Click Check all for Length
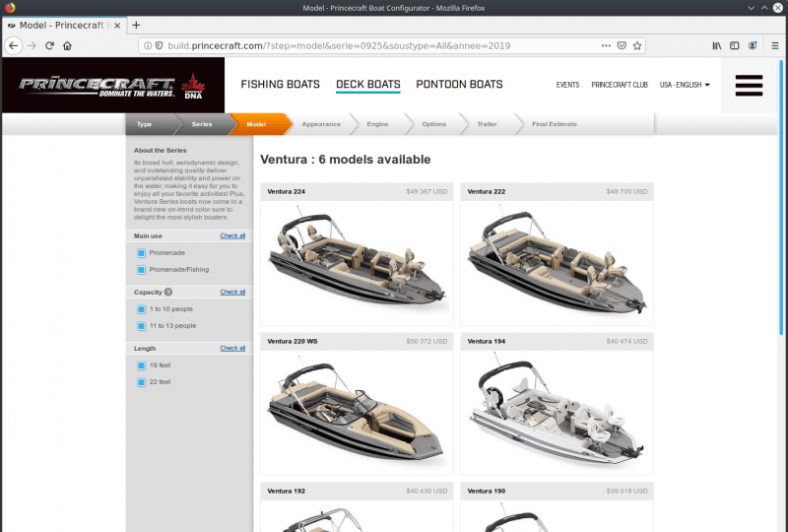This screenshot has width=788, height=532. pyautogui.click(x=232, y=349)
